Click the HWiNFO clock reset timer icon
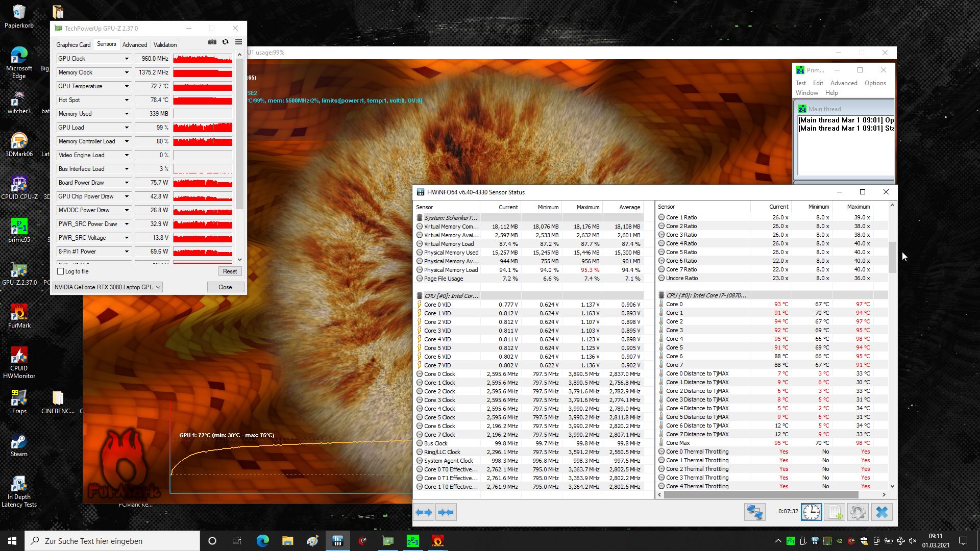Screen dimensions: 980x551 click(811, 512)
